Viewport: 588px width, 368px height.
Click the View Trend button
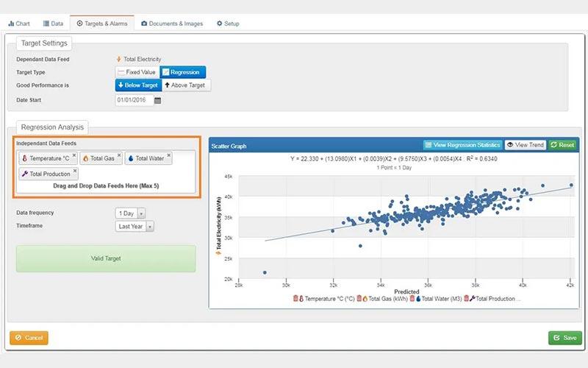526,145
